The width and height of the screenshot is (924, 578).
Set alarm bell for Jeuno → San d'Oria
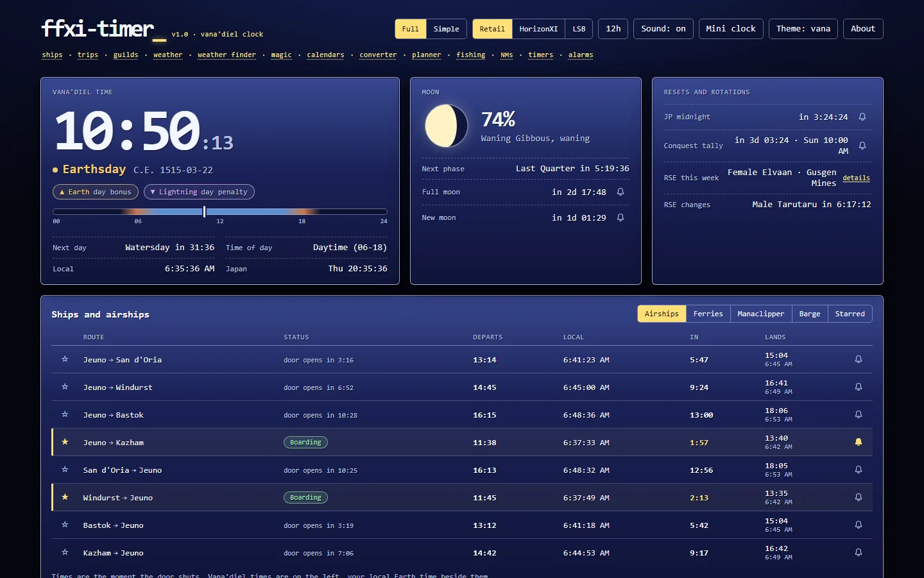859,359
